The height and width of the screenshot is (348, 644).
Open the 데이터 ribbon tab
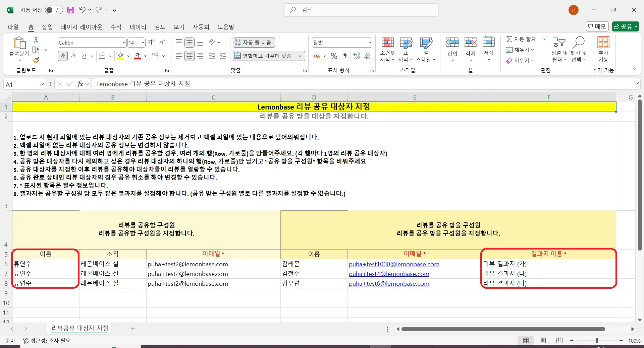[138, 27]
